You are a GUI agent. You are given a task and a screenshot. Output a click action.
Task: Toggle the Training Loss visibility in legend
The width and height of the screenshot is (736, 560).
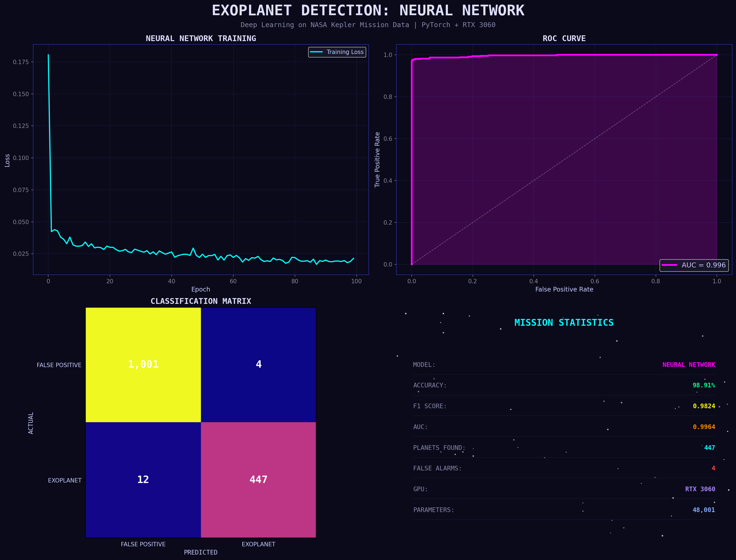click(x=337, y=52)
